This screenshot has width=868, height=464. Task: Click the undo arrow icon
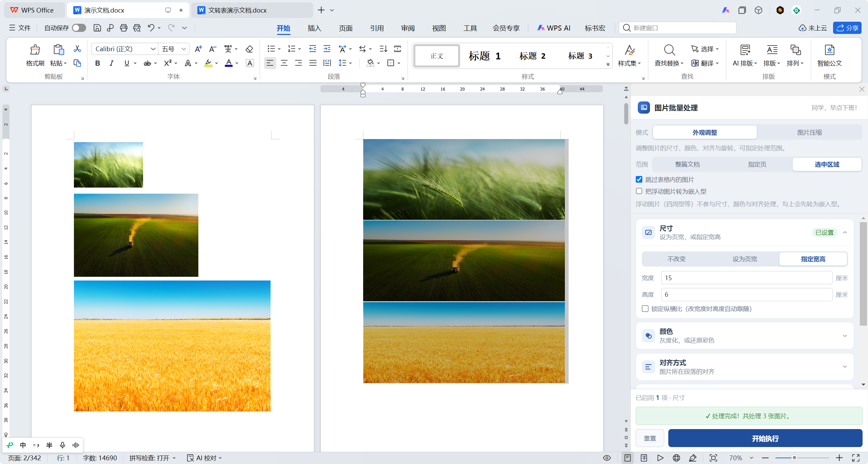coord(151,28)
